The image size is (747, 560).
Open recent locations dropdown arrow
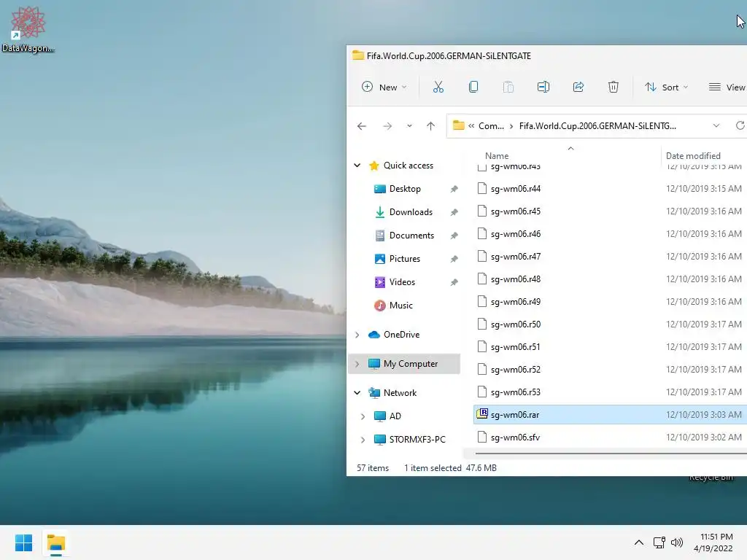tap(409, 126)
